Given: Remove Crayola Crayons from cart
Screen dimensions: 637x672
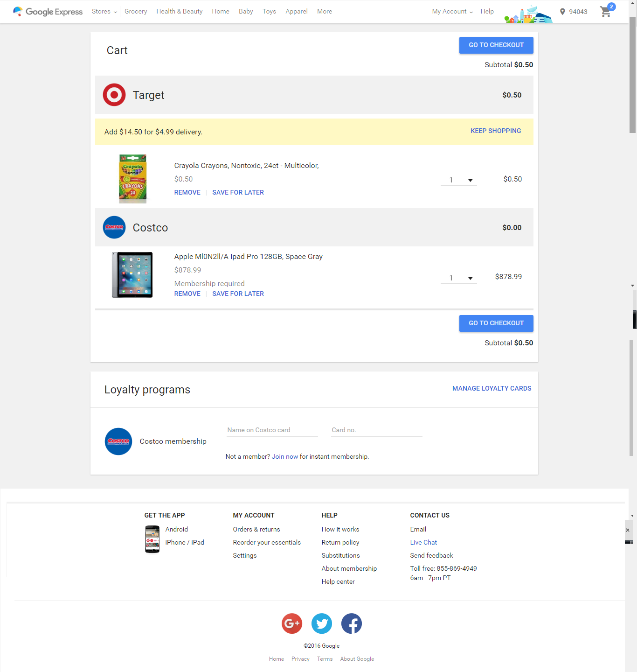Looking at the screenshot, I should coord(187,192).
